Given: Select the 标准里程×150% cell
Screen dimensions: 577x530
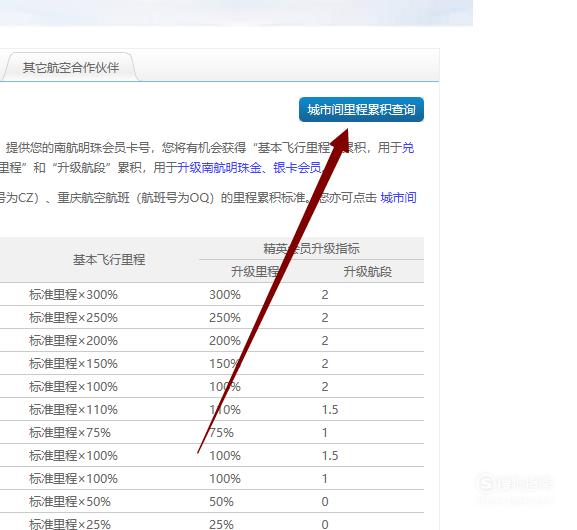Looking at the screenshot, I should click(x=73, y=364).
